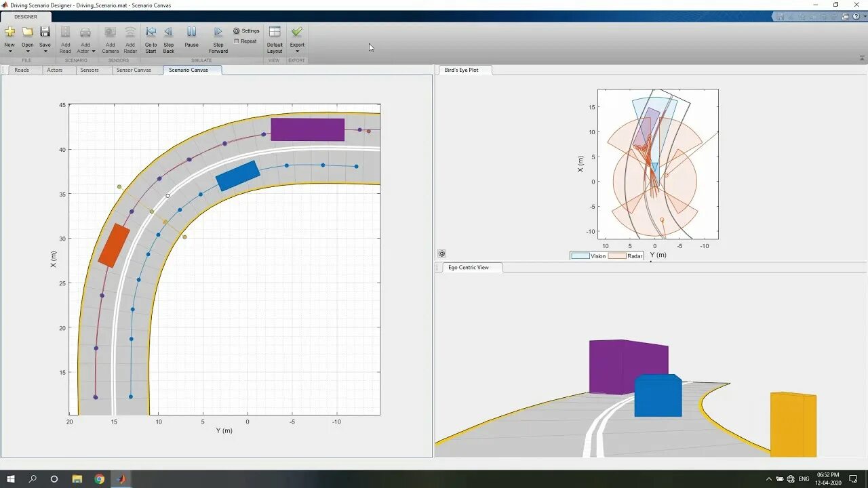Open Cortana circle on taskbar
The image size is (868, 488).
[x=54, y=479]
